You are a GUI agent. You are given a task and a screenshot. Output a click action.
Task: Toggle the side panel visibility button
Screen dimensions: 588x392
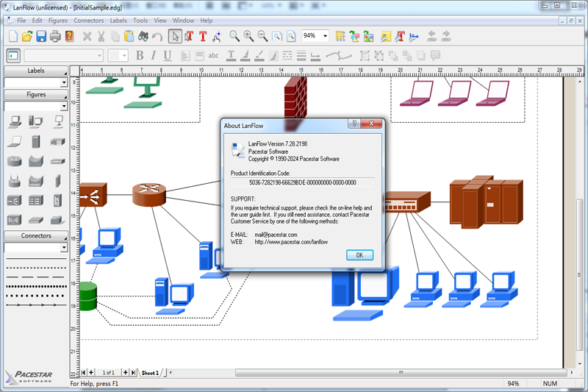pos(13,56)
